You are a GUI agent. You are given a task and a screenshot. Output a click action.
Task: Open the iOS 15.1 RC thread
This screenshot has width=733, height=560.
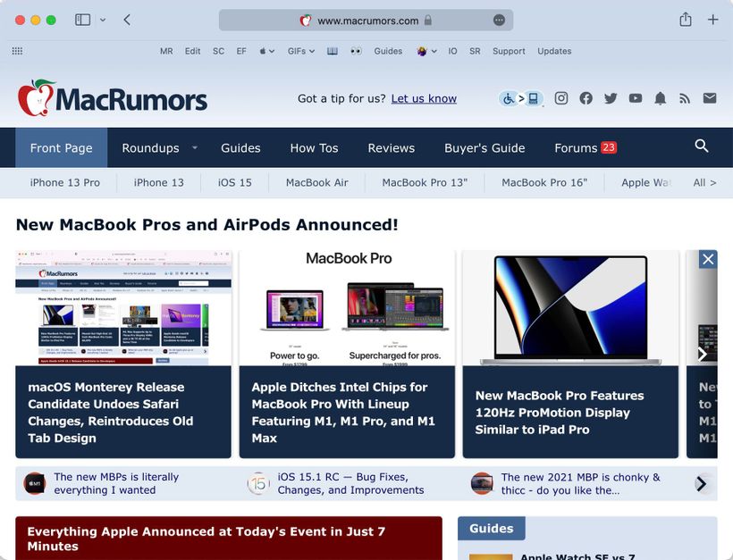tap(350, 483)
